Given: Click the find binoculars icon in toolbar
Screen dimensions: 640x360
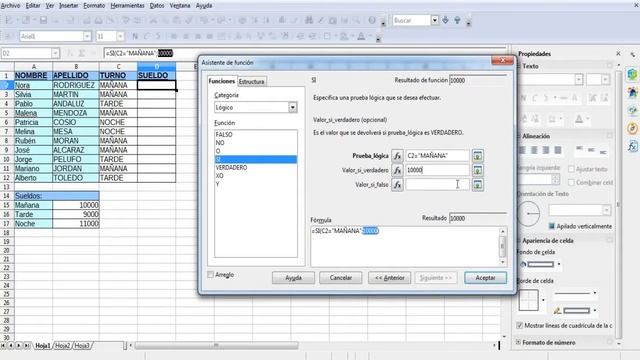Looking at the screenshot, I should pos(309,20).
